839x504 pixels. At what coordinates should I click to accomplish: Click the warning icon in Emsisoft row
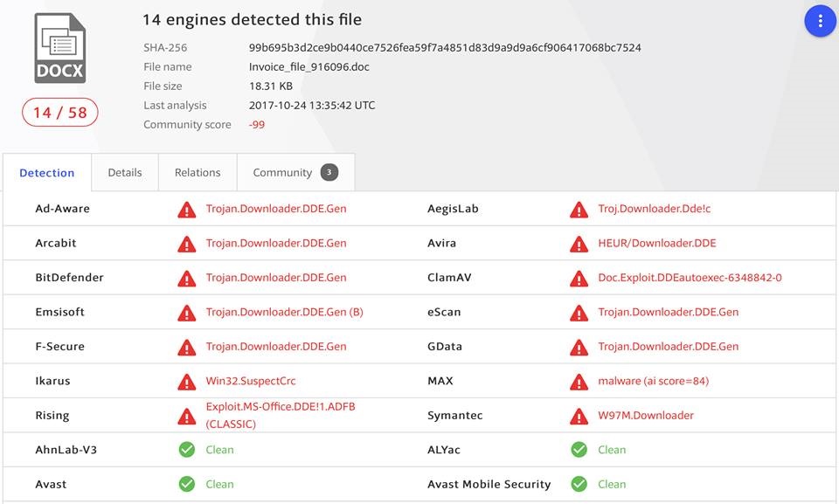(187, 313)
